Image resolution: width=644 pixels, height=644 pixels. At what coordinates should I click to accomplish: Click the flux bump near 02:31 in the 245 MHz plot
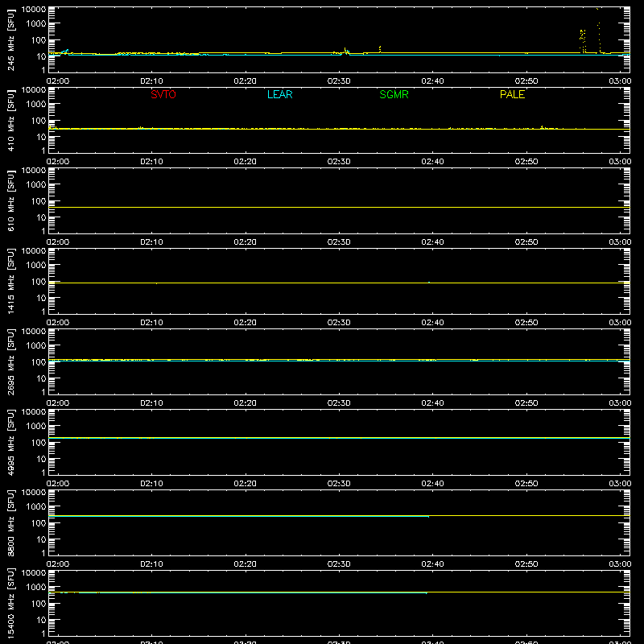click(345, 52)
